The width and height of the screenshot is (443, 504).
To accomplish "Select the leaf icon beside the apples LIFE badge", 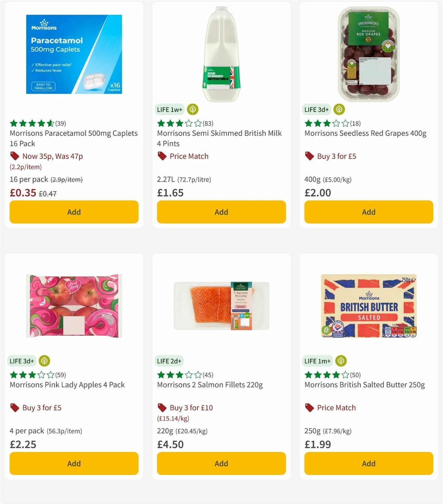I will click(44, 361).
